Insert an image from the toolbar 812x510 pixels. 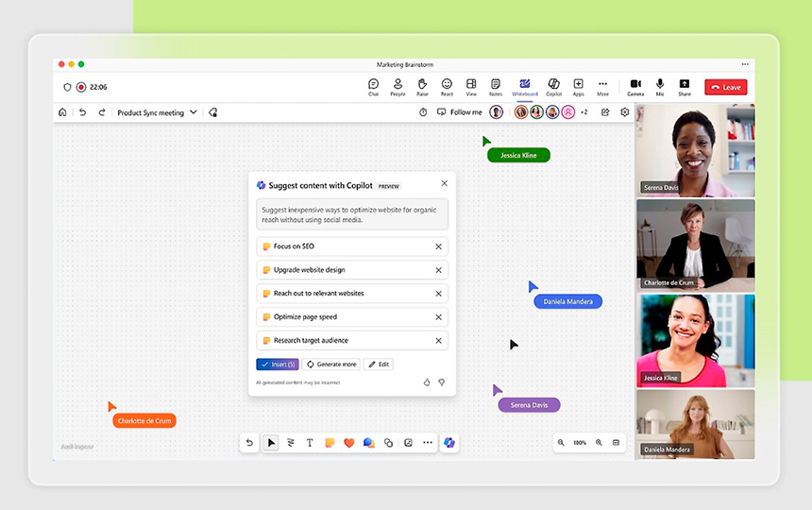pos(408,443)
